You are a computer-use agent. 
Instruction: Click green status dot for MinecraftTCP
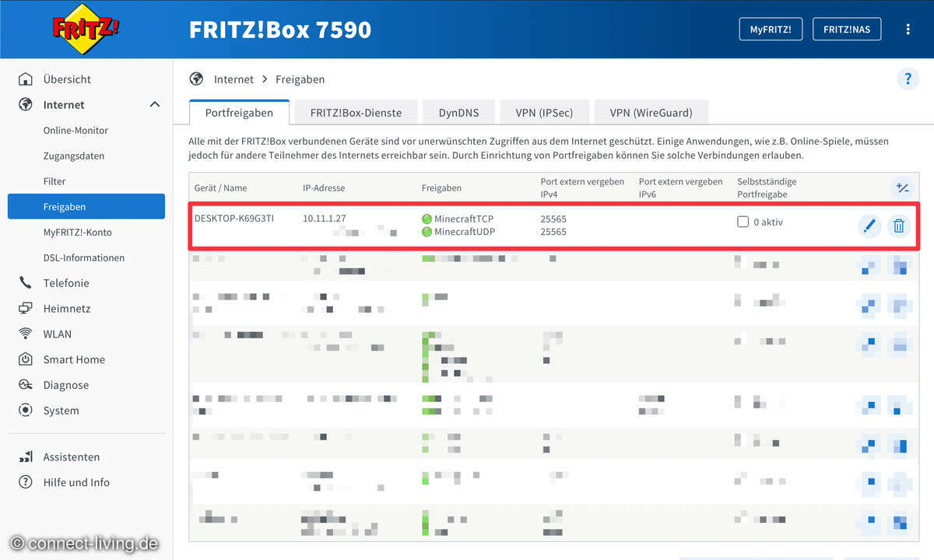[x=427, y=219]
